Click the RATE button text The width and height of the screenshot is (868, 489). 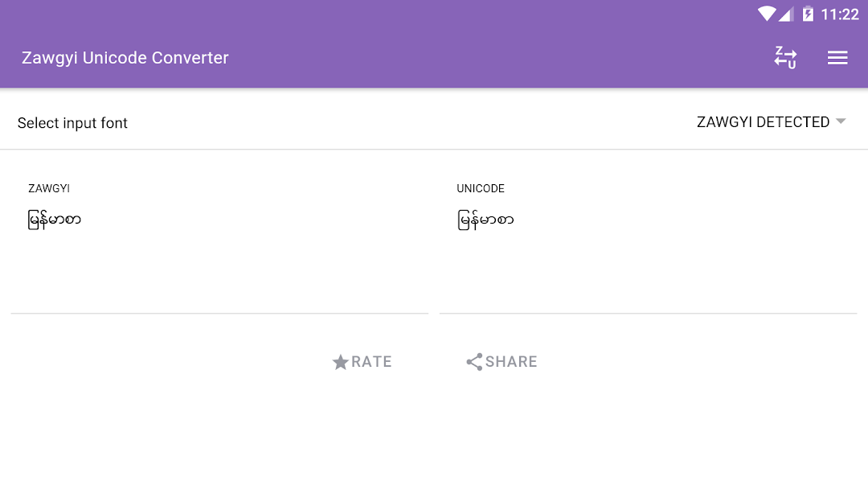(x=371, y=362)
